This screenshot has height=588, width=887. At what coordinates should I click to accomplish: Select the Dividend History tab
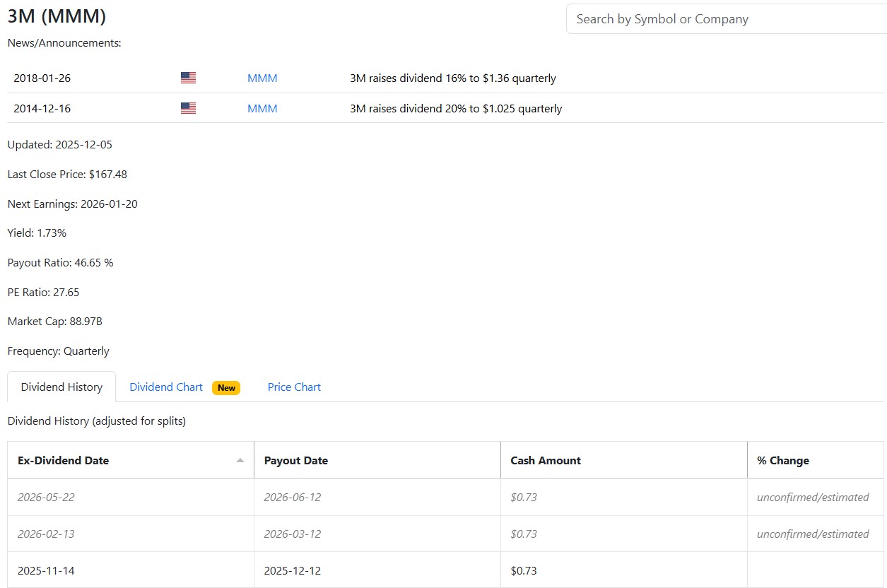coord(61,387)
